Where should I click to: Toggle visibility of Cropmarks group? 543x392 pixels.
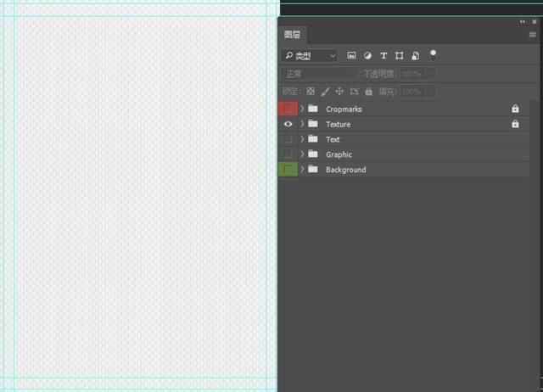click(288, 109)
